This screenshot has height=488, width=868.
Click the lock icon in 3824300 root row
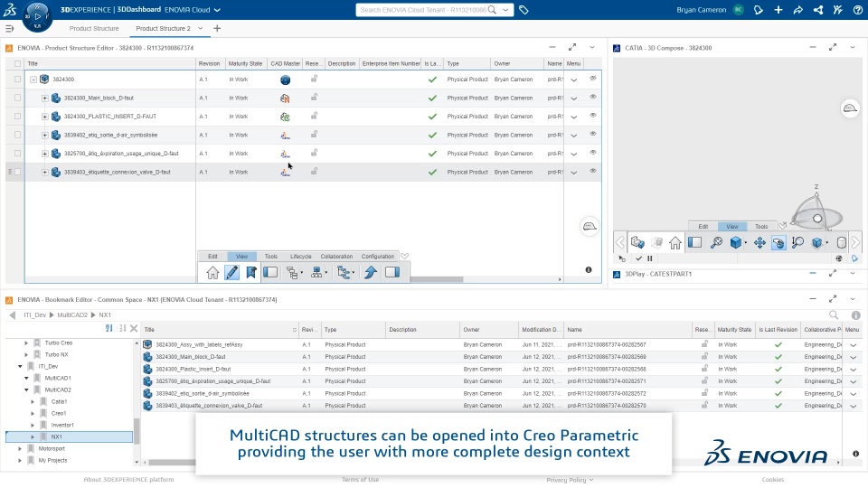click(314, 79)
